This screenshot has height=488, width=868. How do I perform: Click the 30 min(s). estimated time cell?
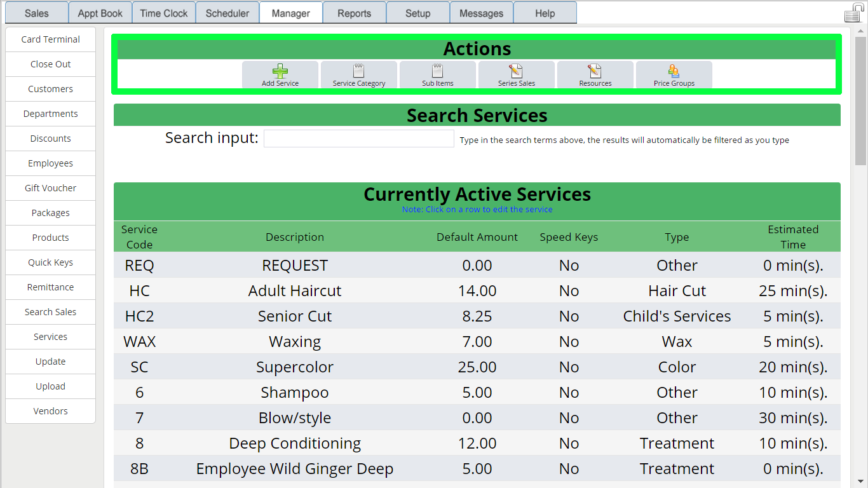pos(793,417)
